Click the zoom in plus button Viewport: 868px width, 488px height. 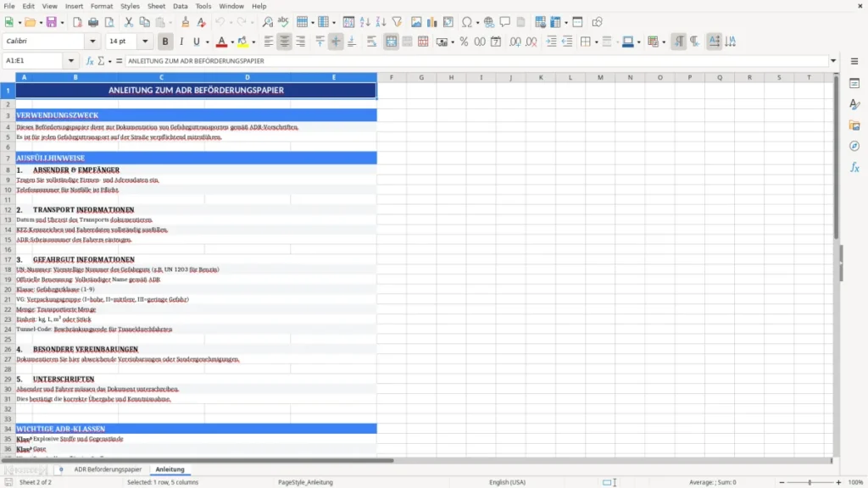(838, 482)
